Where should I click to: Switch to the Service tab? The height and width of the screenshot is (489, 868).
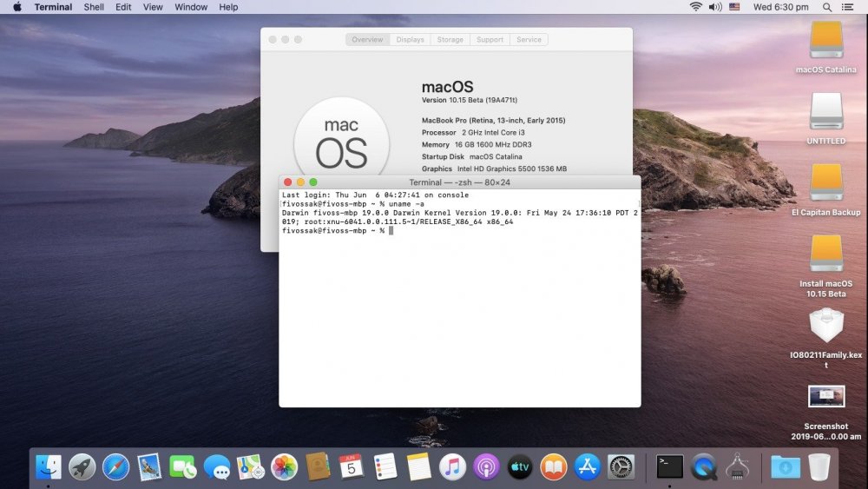click(529, 39)
